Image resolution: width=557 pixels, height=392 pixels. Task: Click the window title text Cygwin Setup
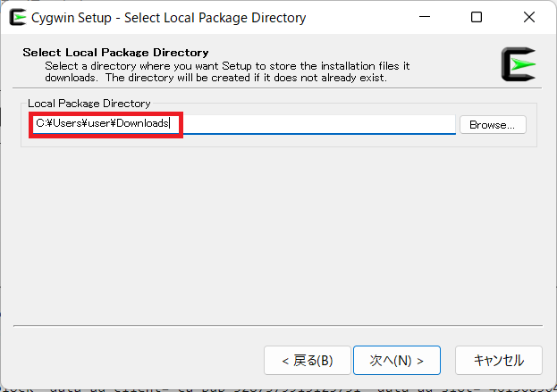tap(72, 18)
